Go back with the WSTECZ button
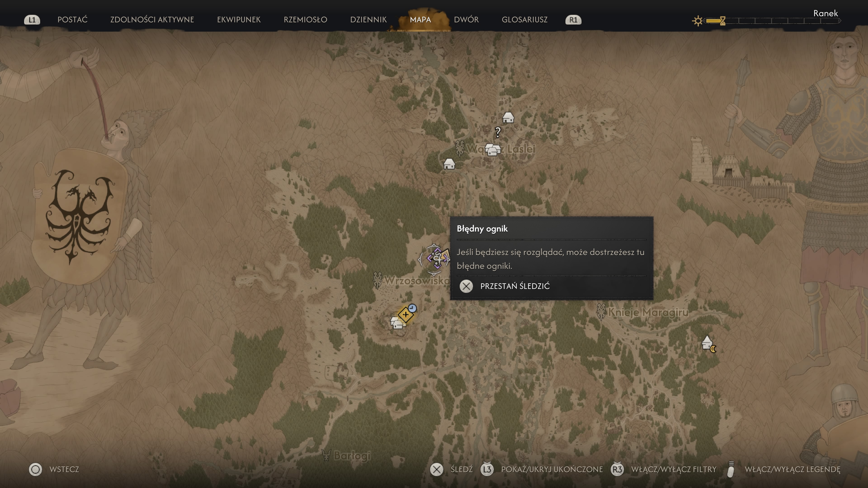The image size is (868, 488). pos(54,469)
